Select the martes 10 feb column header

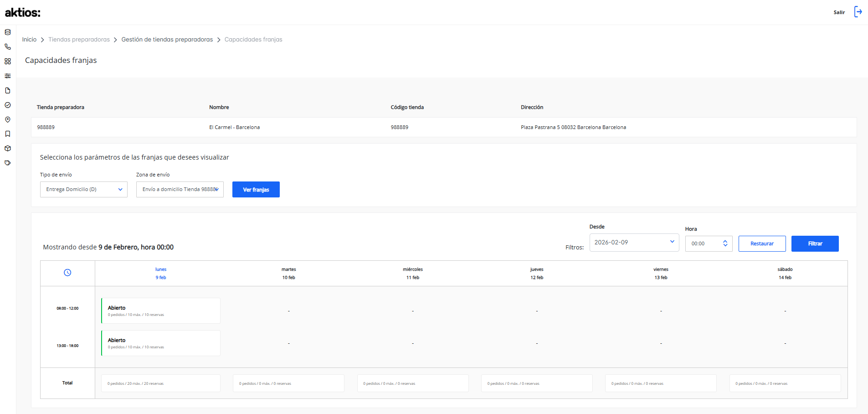click(289, 274)
